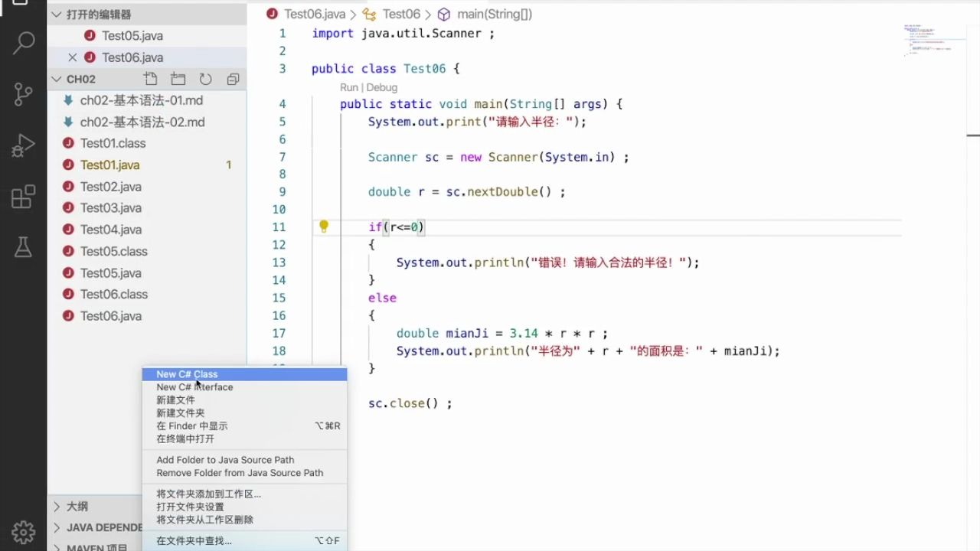
Task: Open the Extensions view
Action: (24, 196)
